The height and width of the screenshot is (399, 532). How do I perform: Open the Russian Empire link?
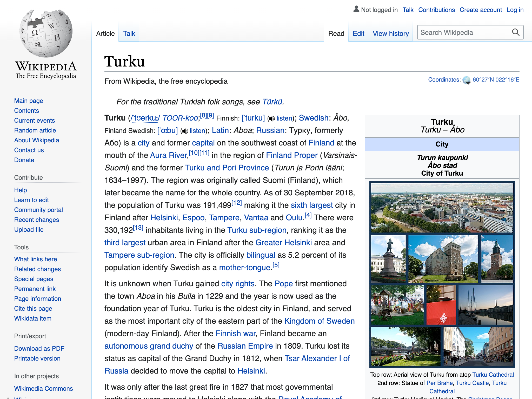pyautogui.click(x=245, y=346)
